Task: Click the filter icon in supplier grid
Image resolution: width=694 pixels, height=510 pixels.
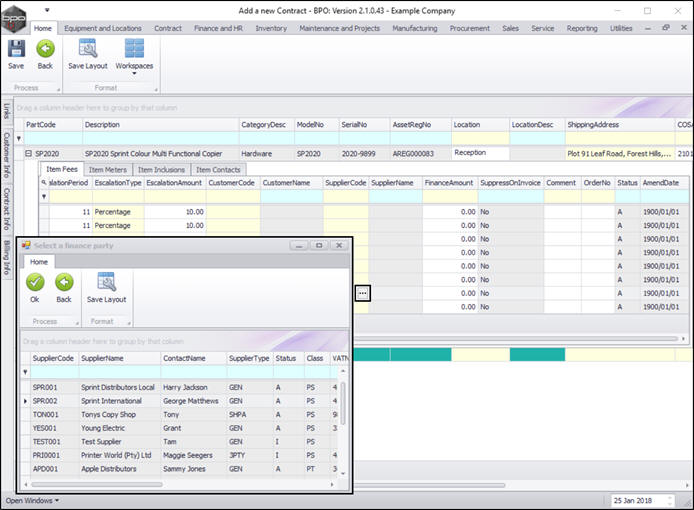Action: (x=25, y=372)
